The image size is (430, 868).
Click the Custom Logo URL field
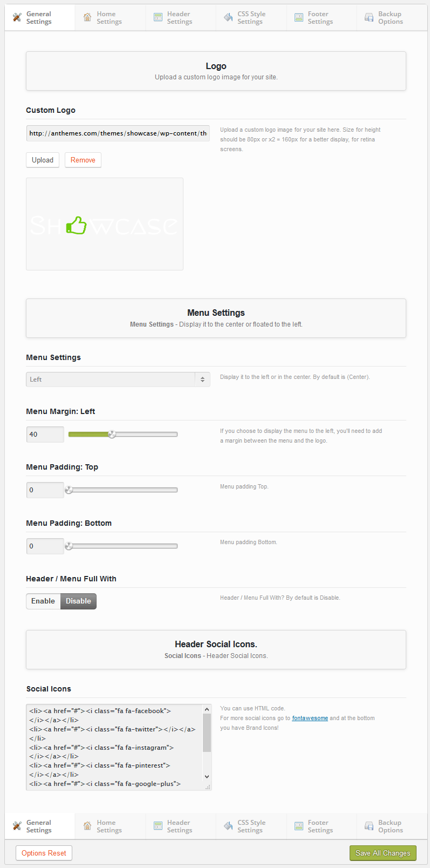tap(118, 133)
